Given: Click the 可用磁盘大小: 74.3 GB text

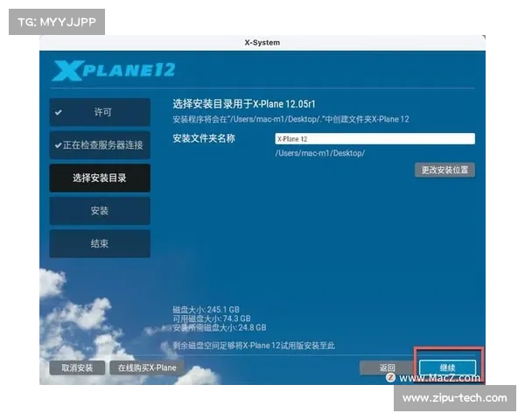Looking at the screenshot, I should pos(212,318).
